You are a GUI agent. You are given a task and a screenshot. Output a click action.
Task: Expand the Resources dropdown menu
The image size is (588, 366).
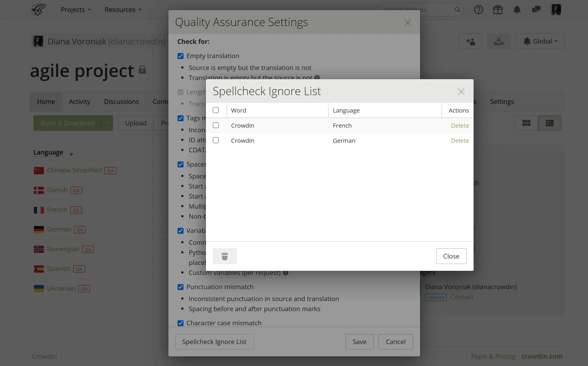pos(123,10)
